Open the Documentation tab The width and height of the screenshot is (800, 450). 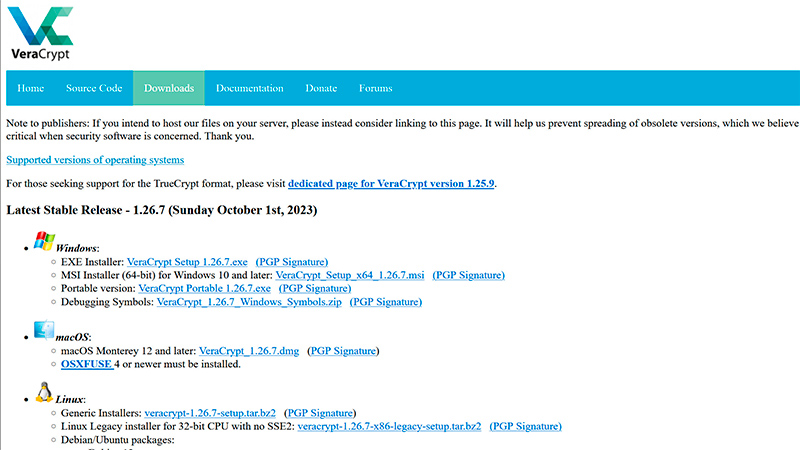pyautogui.click(x=249, y=88)
